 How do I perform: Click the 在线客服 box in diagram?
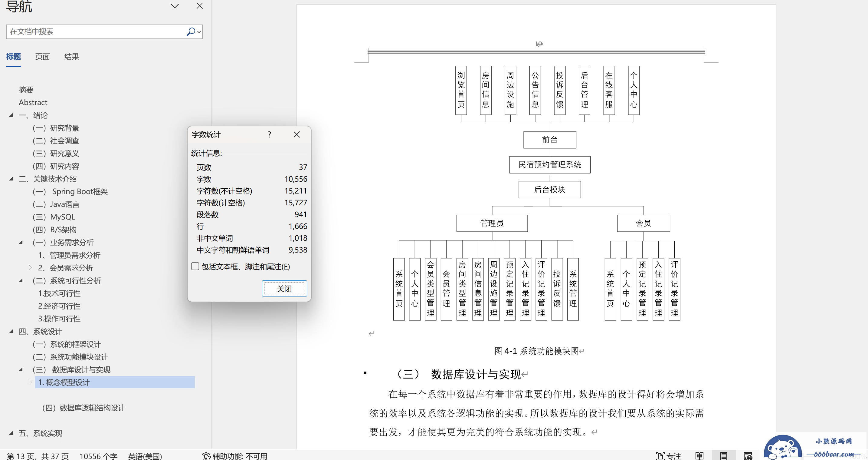(x=609, y=90)
